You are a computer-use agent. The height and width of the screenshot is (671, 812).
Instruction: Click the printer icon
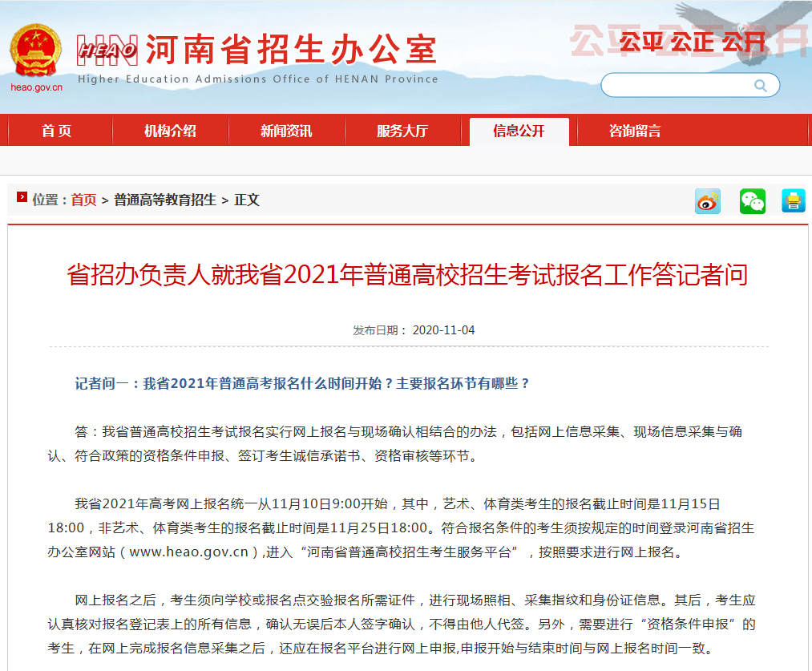[794, 201]
